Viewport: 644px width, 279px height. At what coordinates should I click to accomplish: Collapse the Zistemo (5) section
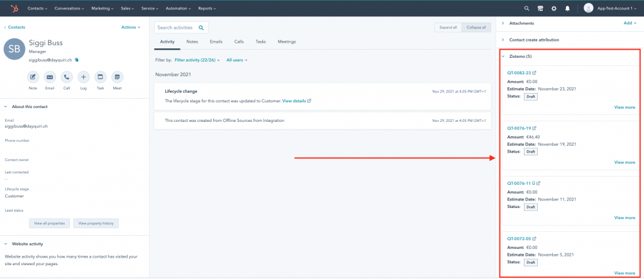point(502,56)
